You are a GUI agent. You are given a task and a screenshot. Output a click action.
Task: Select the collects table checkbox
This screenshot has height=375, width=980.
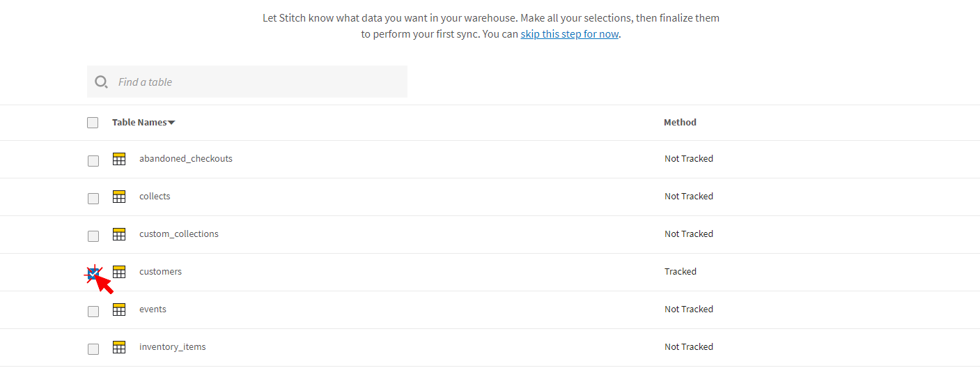pos(93,199)
